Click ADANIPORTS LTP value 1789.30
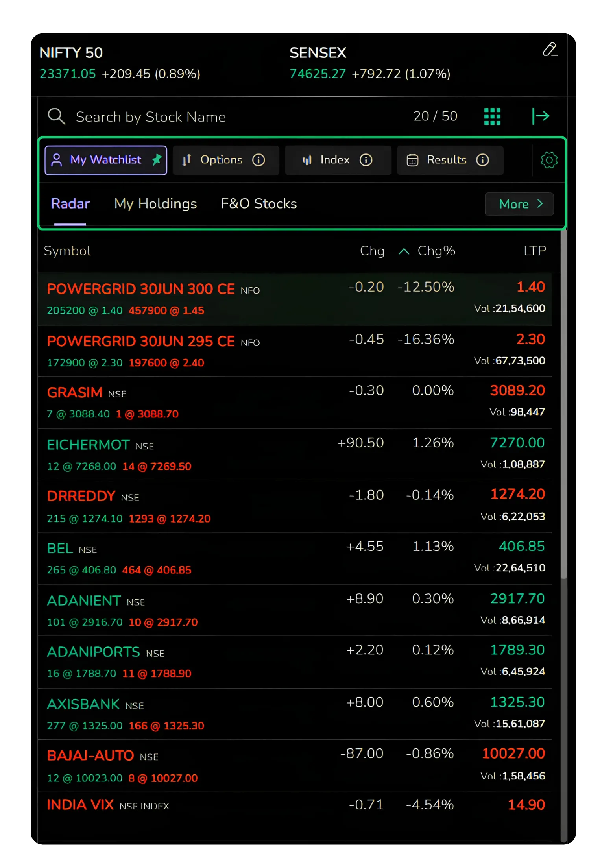This screenshot has width=613, height=868. 517,650
